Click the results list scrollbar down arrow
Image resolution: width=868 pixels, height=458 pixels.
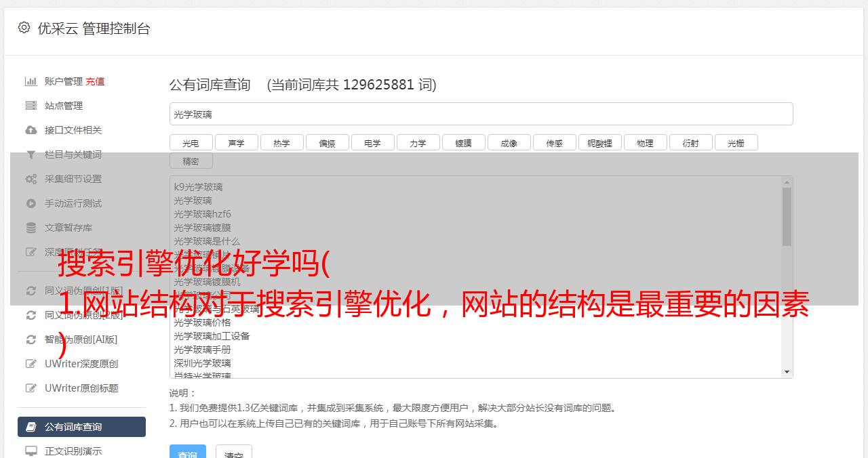(787, 372)
